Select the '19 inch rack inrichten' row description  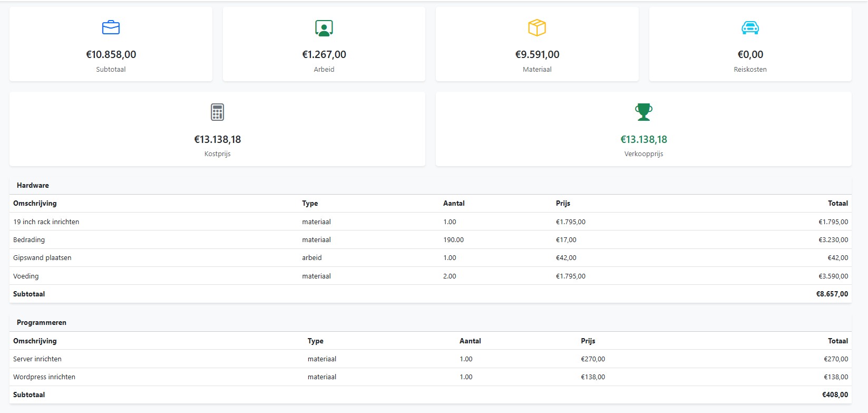click(46, 222)
